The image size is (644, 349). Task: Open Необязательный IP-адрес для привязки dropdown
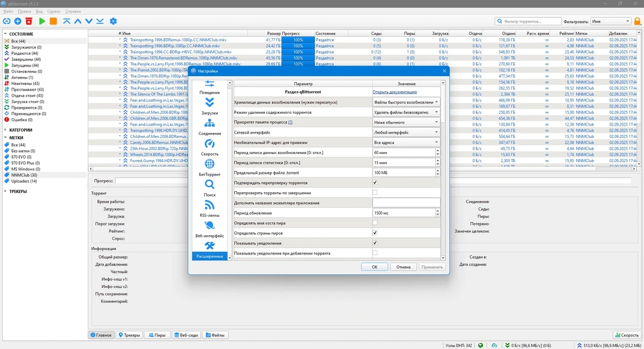point(406,142)
